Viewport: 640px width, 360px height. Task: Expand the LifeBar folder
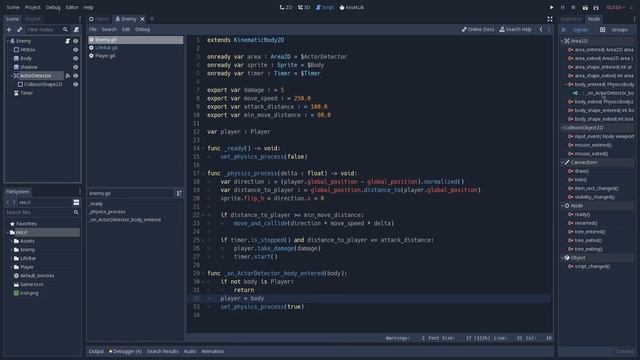point(11,258)
